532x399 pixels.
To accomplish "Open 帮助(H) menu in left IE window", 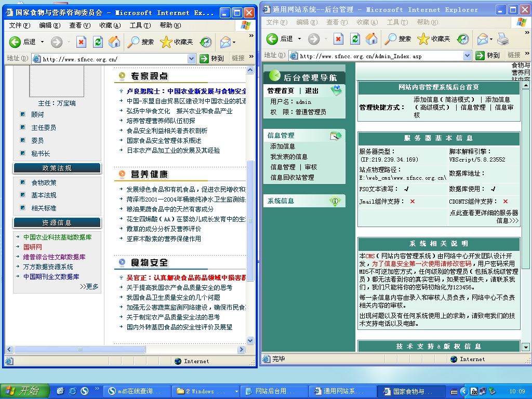I will click(x=170, y=25).
